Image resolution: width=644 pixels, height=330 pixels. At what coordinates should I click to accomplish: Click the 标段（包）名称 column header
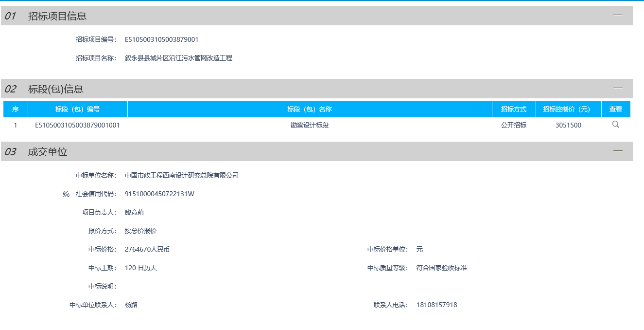[310, 109]
